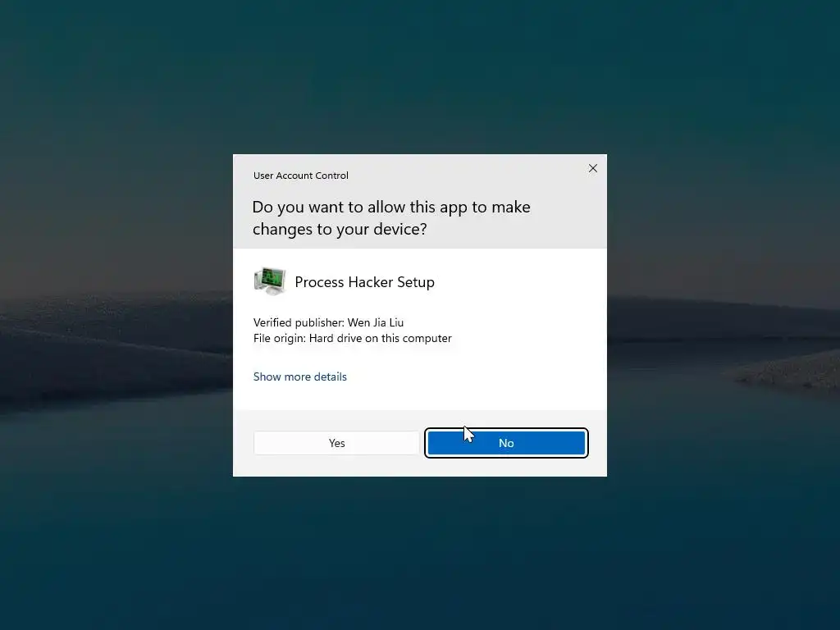
Task: Click No to deny the app
Action: pyautogui.click(x=506, y=443)
